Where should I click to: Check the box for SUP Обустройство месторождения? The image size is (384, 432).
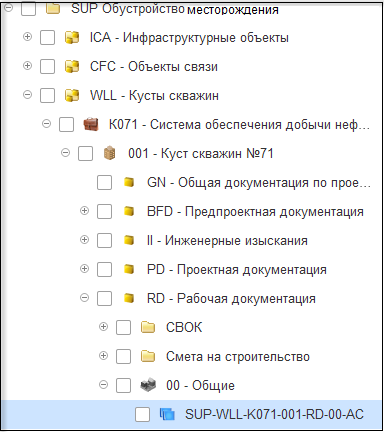[x=28, y=8]
